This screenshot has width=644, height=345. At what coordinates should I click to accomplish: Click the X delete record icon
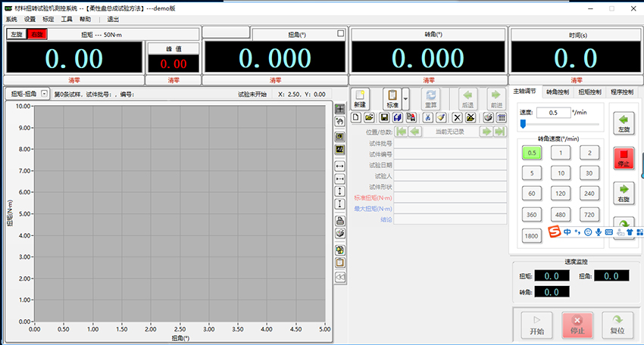pos(457,117)
